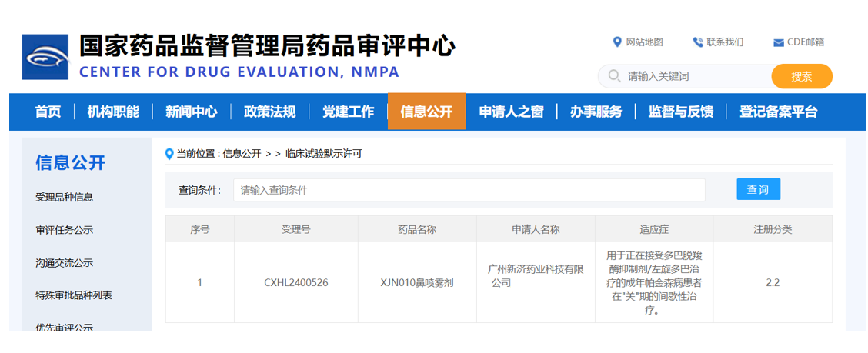Screen dimensions: 868x353
Task: Click the CDE mailbox envelope icon
Action: pos(778,42)
